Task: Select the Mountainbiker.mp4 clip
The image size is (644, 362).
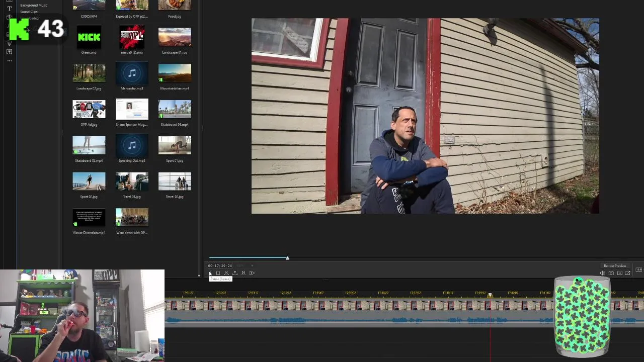Action: point(175,73)
